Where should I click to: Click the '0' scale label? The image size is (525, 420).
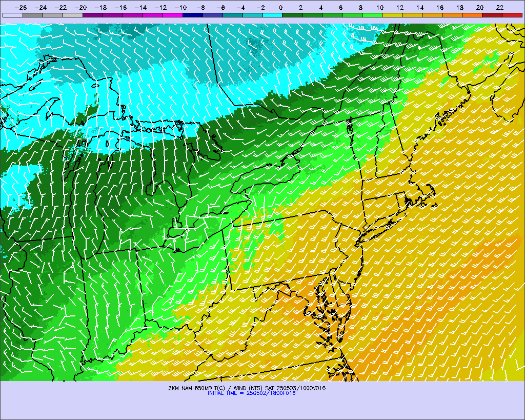click(280, 7)
